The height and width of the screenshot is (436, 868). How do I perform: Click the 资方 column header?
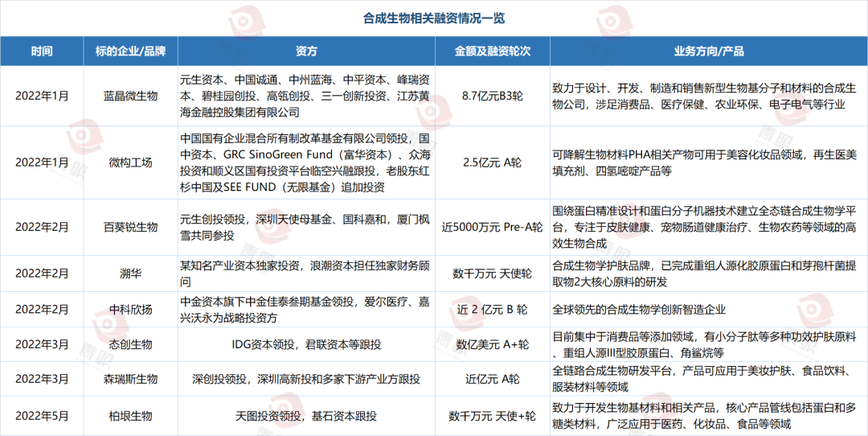pos(305,51)
